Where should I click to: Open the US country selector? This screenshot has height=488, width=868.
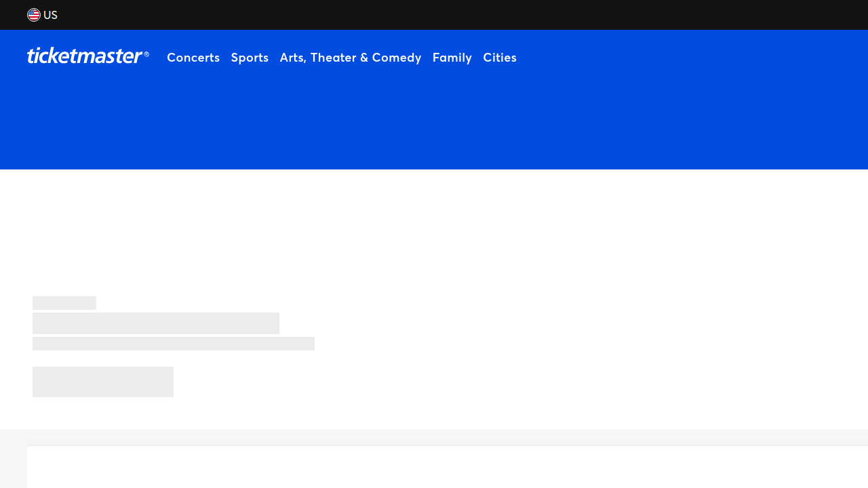pyautogui.click(x=42, y=14)
